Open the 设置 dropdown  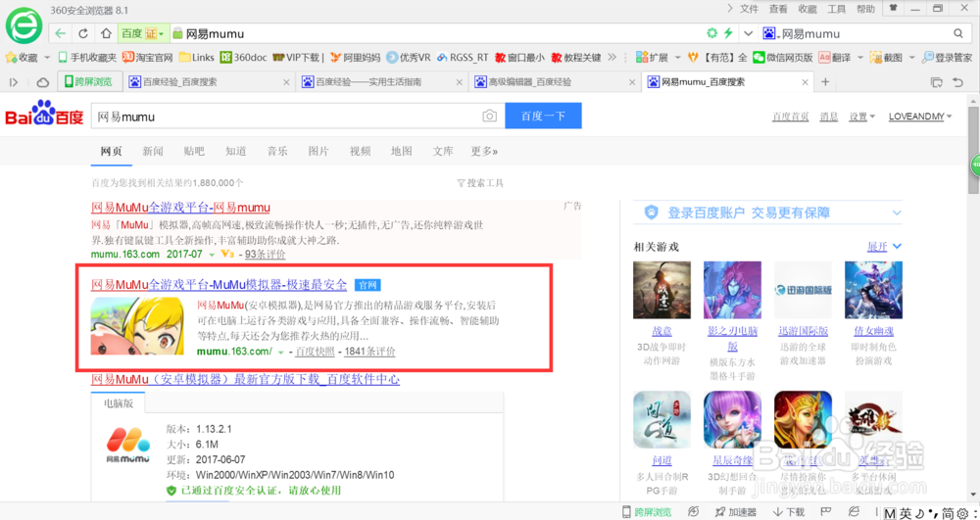click(x=861, y=117)
